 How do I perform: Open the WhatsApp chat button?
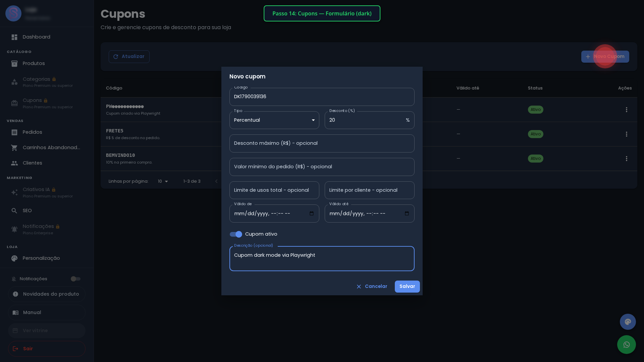627,345
